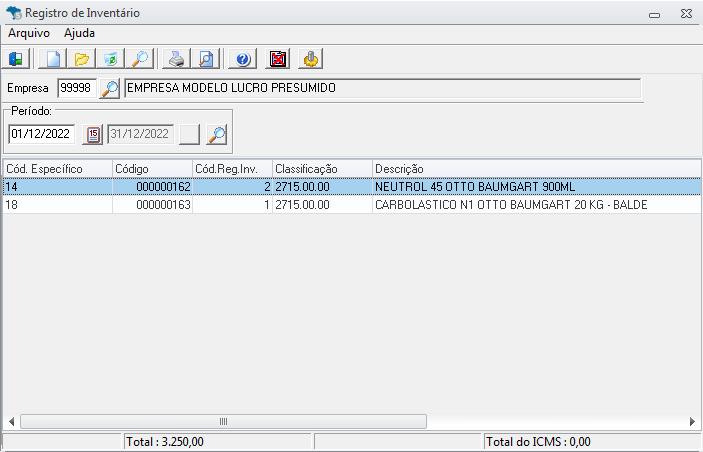
Task: Minimize the Registro de Inventário window
Action: pyautogui.click(x=655, y=14)
